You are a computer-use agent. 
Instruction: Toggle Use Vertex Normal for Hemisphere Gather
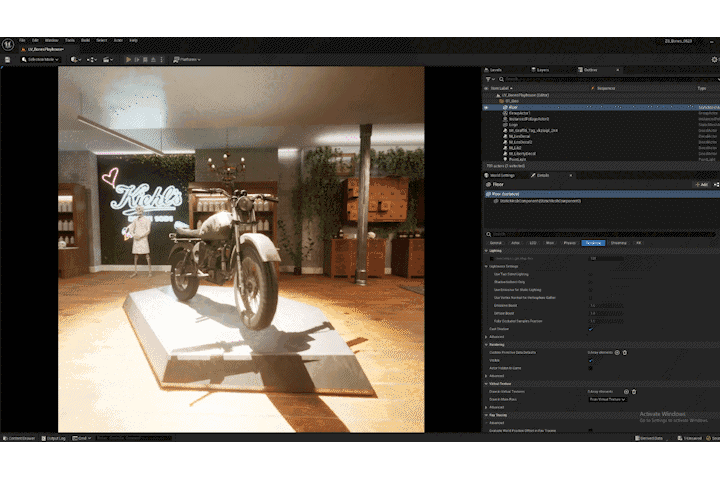591,298
